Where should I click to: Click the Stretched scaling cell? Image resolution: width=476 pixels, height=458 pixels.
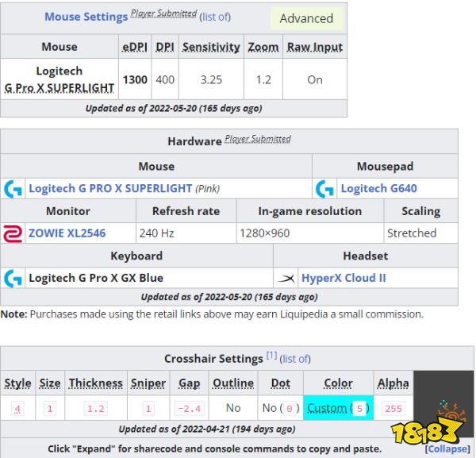[x=420, y=233]
